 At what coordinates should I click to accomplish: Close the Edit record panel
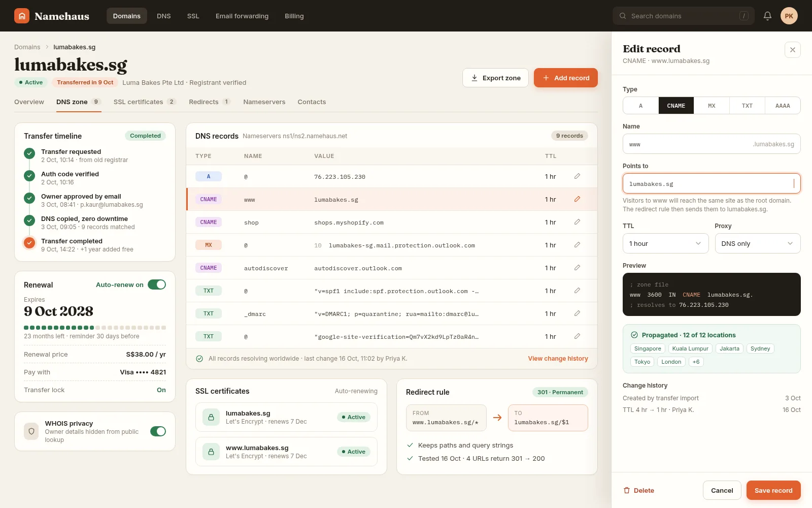792,50
